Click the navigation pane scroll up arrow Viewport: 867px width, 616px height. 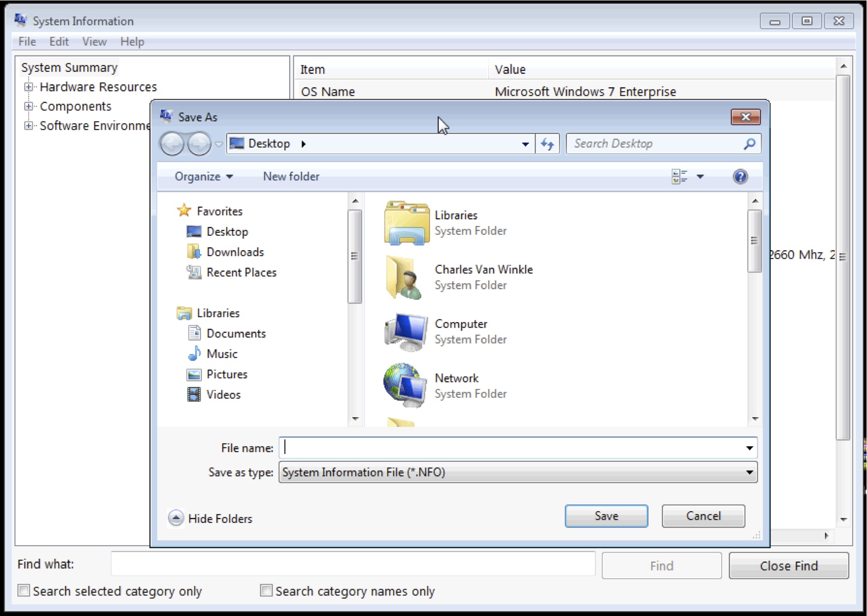[355, 201]
